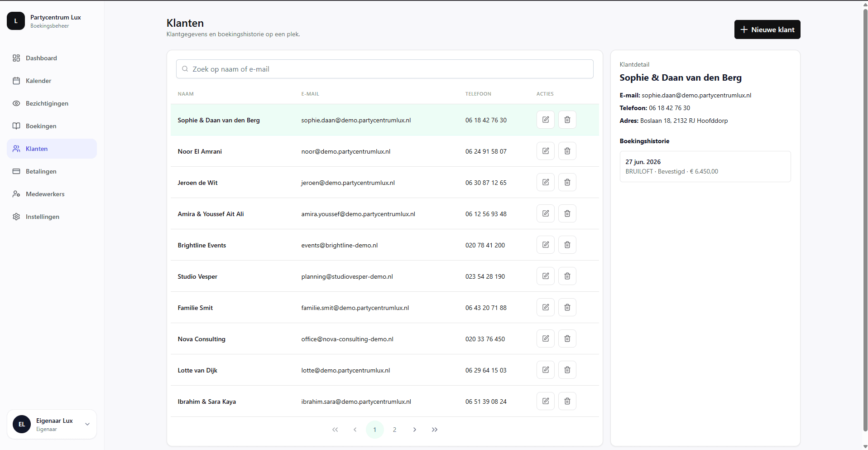Select the Brightline Events name cell
Image resolution: width=868 pixels, height=450 pixels.
click(201, 245)
